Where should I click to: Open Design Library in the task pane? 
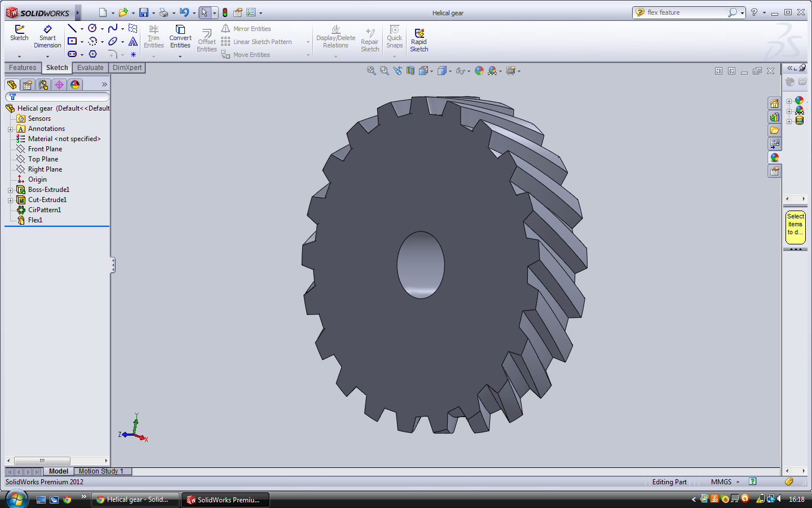775,117
